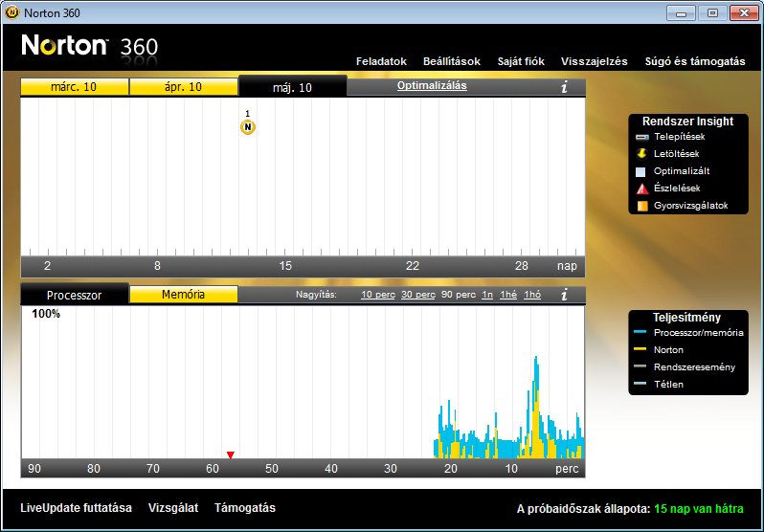The width and height of the screenshot is (764, 532).
Task: Open the Feladatok menu
Action: pos(381,61)
